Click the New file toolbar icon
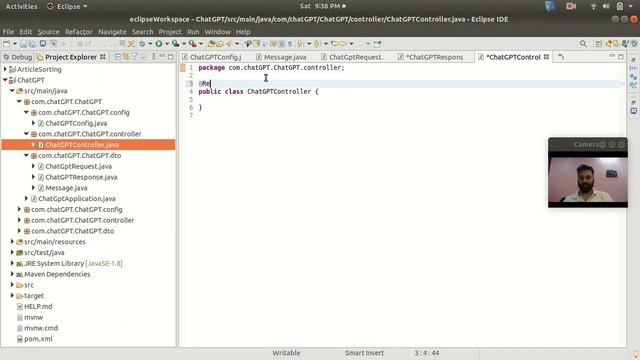The image size is (640, 360). [7, 44]
